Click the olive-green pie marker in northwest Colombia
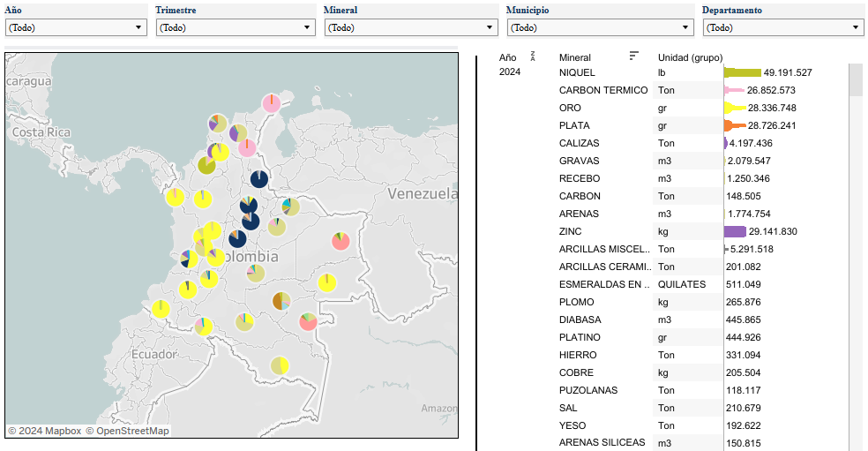This screenshot has height=451, width=868. (x=206, y=165)
